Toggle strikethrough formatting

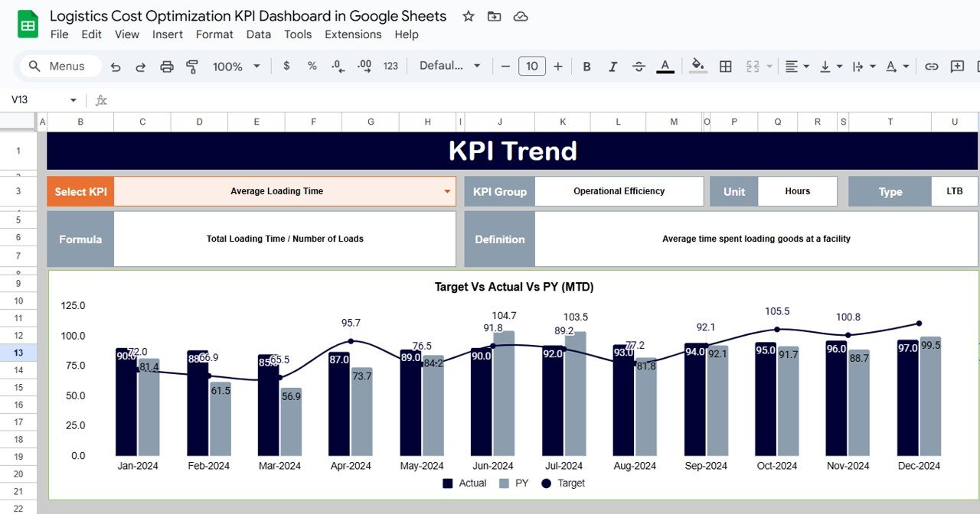pos(639,67)
